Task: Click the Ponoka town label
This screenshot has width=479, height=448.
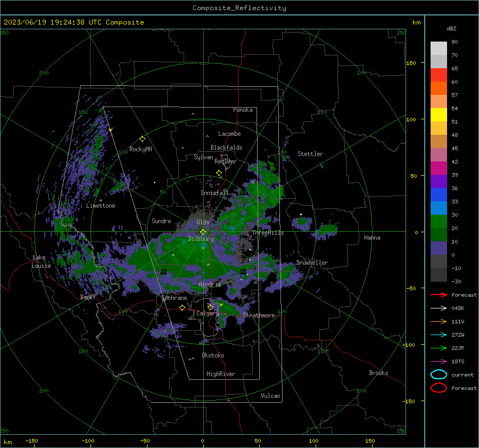Action: pos(243,110)
